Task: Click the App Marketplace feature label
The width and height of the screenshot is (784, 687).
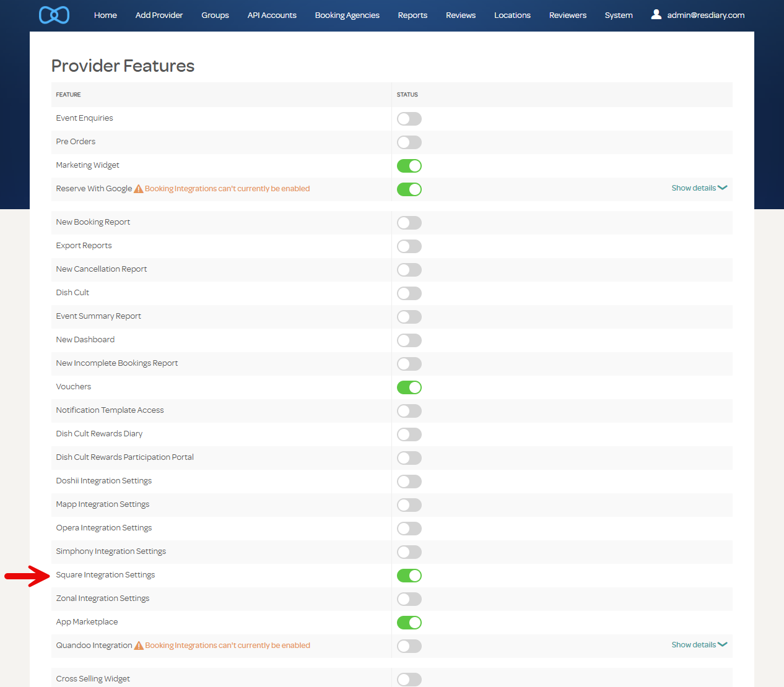Action: (87, 622)
